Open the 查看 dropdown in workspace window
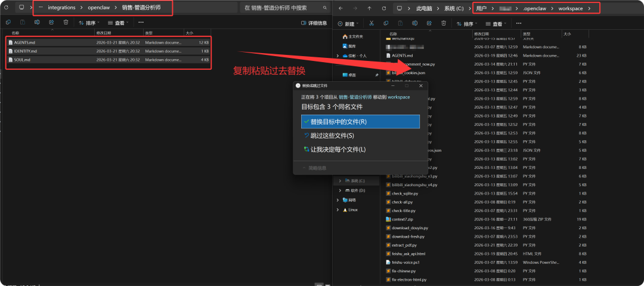The image size is (644, 286). pos(496,24)
